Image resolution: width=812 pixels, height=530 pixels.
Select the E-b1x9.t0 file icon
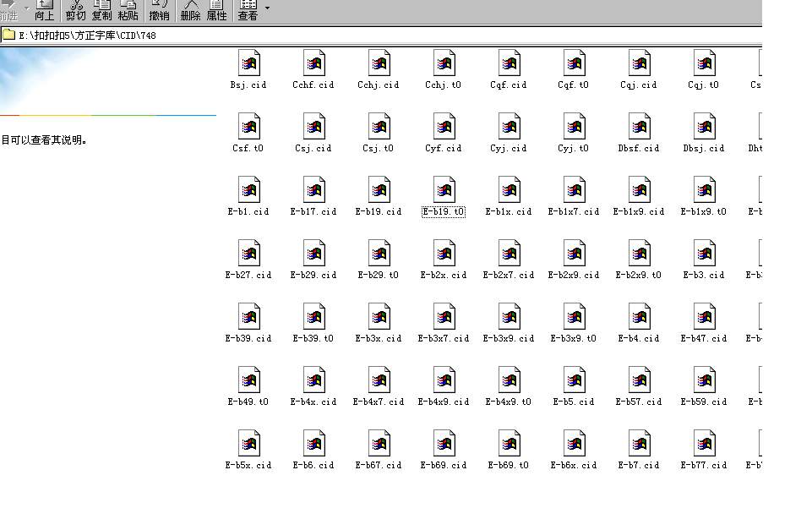pos(705,189)
